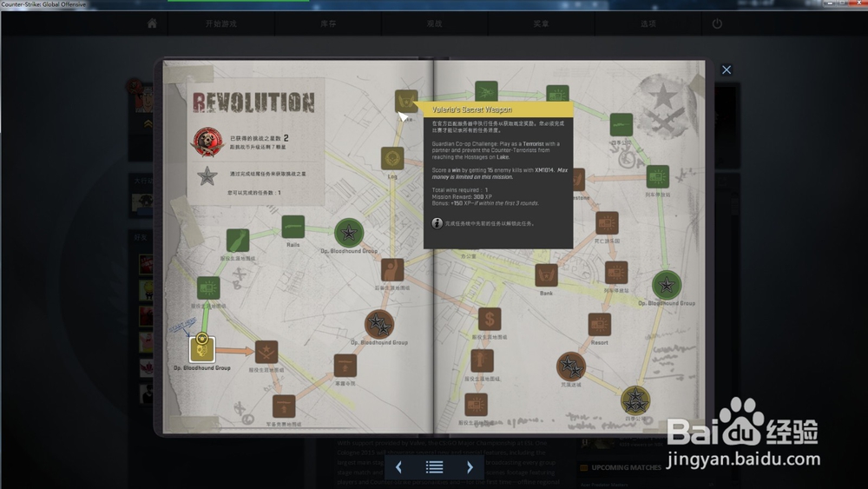Select the Log mission node
Viewport: 868px width, 489px height.
392,158
